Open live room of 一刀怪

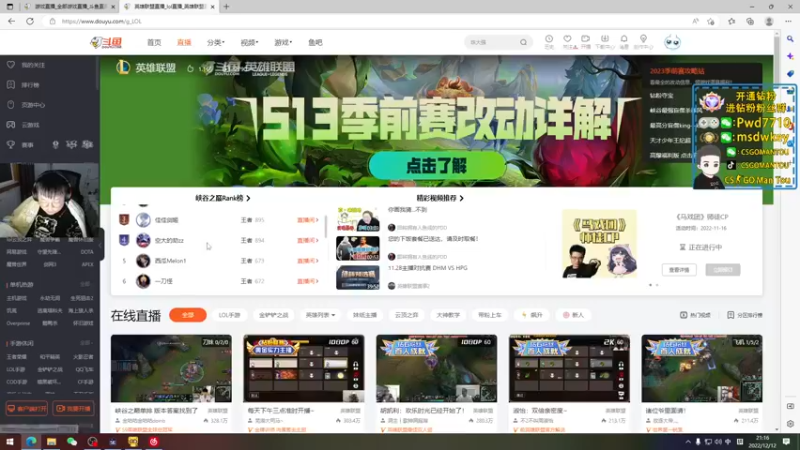coord(308,281)
